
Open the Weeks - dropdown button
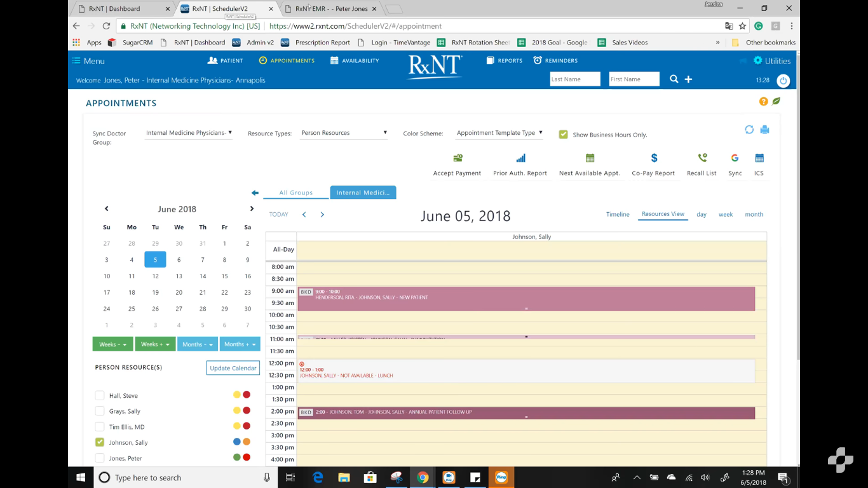(112, 344)
